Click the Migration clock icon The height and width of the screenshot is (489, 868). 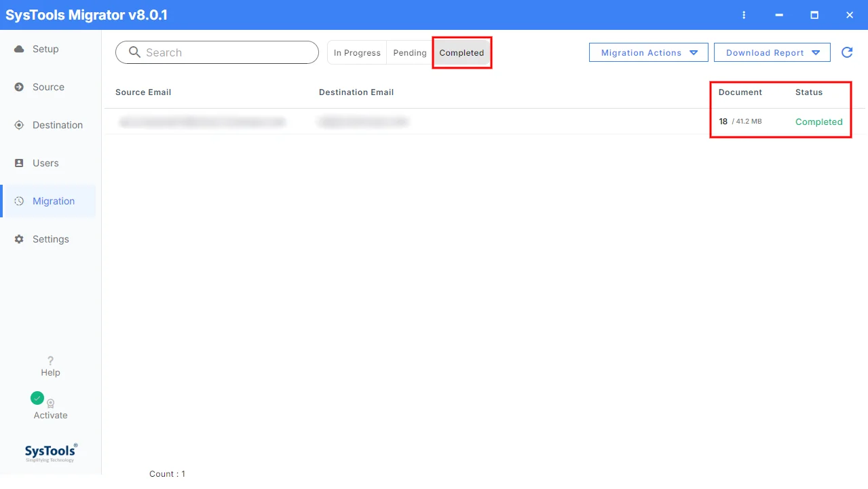(x=19, y=201)
